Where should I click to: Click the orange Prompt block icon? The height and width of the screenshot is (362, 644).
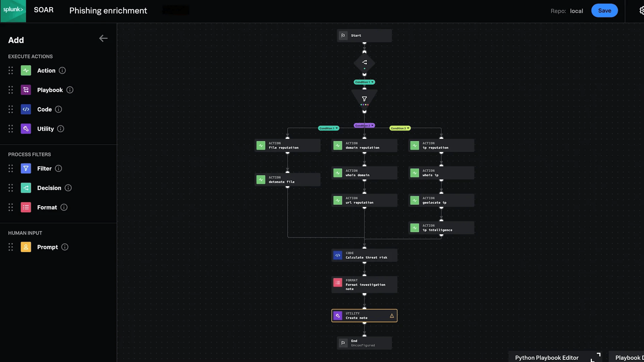26,247
